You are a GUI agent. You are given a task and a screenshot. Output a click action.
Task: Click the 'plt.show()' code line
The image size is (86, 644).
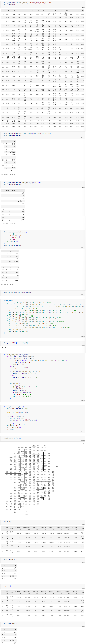(x=11, y=430)
